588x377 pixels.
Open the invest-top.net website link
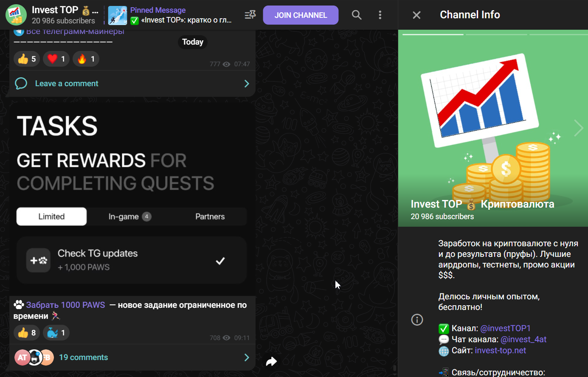[500, 350]
